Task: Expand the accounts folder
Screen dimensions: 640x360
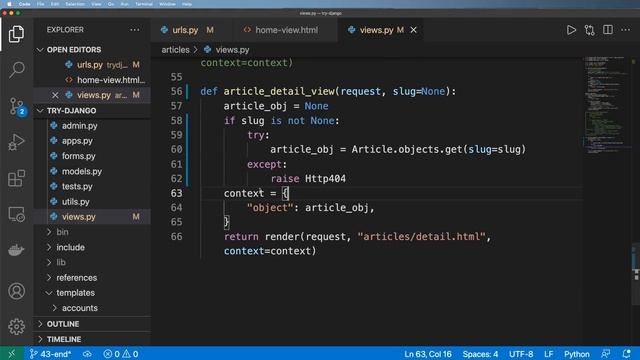Action: [80, 308]
